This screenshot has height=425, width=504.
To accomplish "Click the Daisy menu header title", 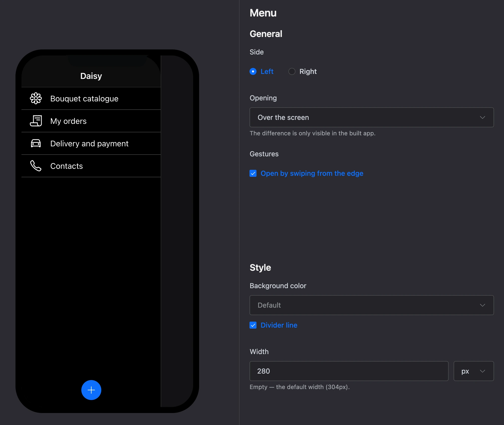I will tap(91, 76).
